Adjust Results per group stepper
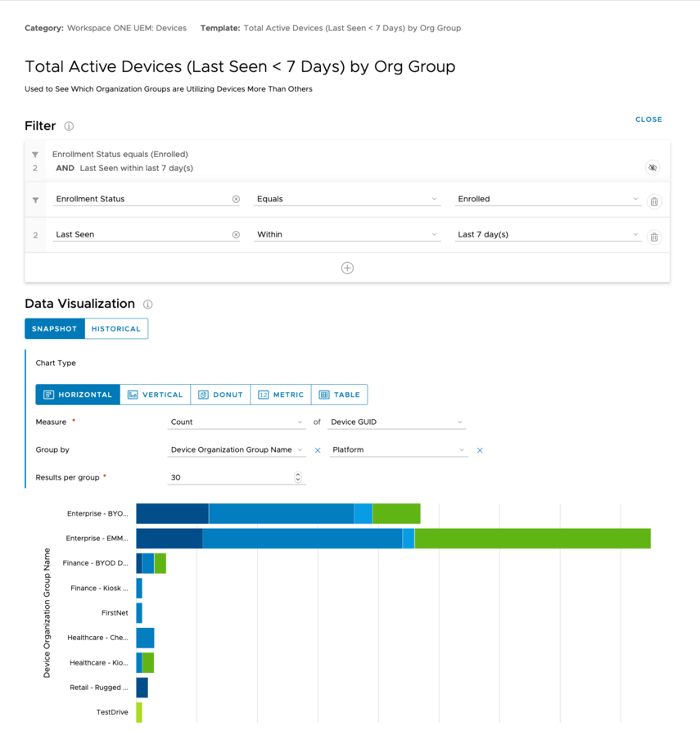This screenshot has height=731, width=700. point(298,477)
